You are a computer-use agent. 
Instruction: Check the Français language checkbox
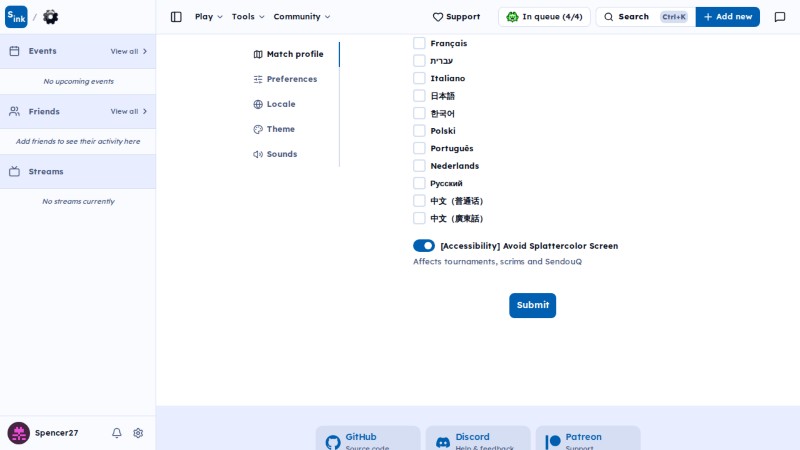pyautogui.click(x=419, y=43)
